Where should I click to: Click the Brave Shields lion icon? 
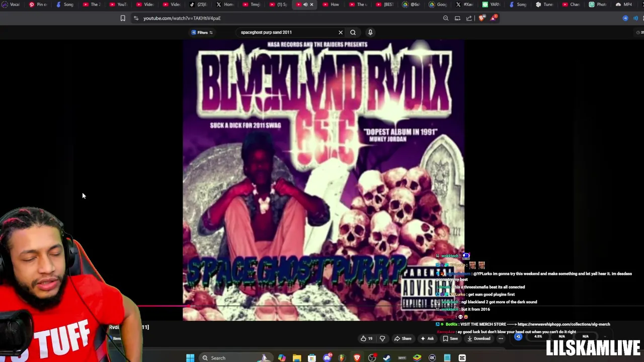(x=482, y=18)
